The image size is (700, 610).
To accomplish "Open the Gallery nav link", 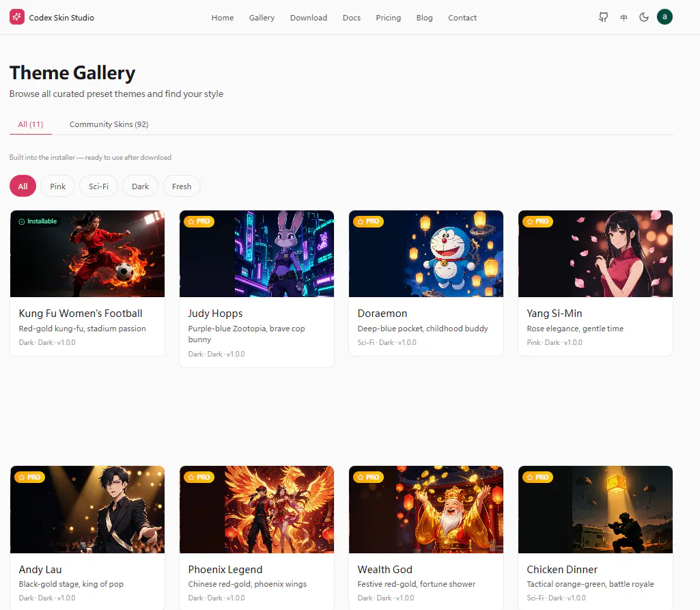I will point(262,17).
